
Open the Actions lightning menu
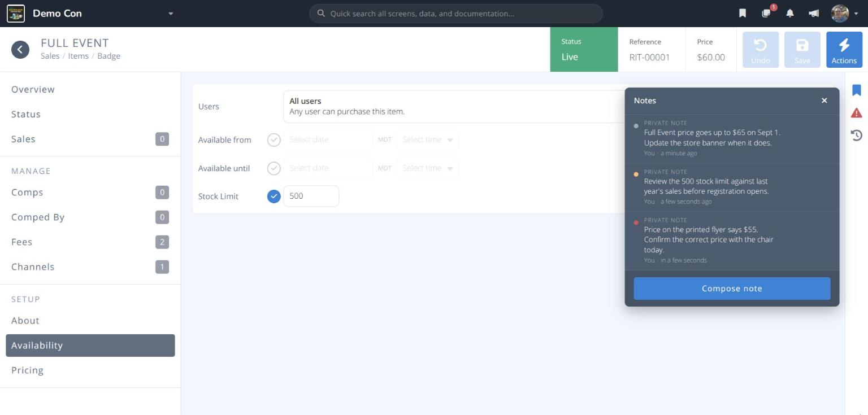844,50
